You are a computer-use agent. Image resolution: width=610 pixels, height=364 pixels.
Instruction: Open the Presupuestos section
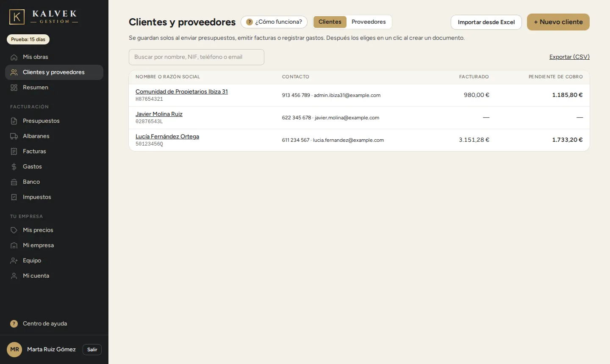click(x=54, y=121)
